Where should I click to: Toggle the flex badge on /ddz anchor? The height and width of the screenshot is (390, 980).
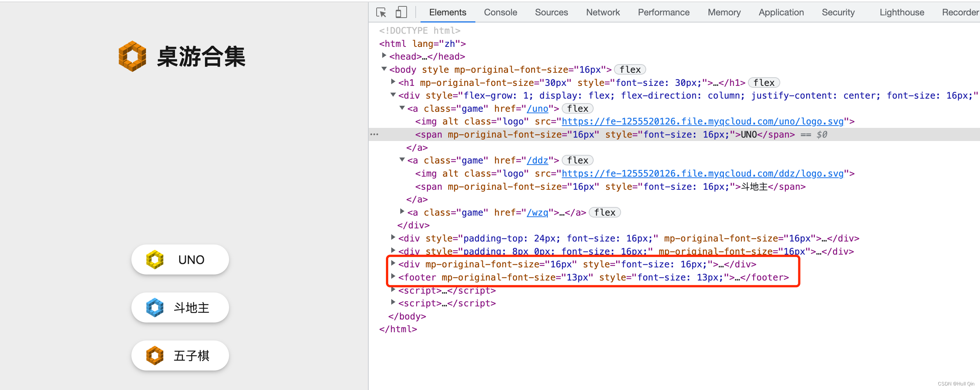(577, 160)
